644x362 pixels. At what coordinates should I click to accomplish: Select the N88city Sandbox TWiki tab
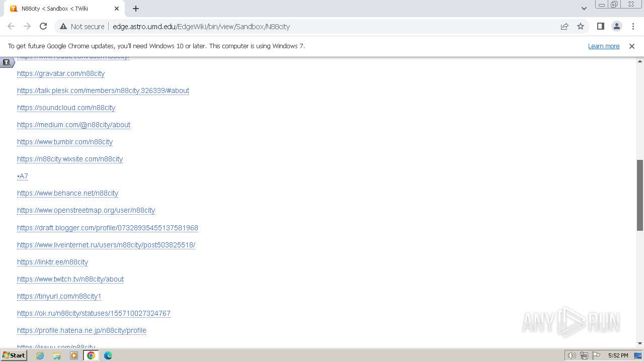tap(64, 9)
